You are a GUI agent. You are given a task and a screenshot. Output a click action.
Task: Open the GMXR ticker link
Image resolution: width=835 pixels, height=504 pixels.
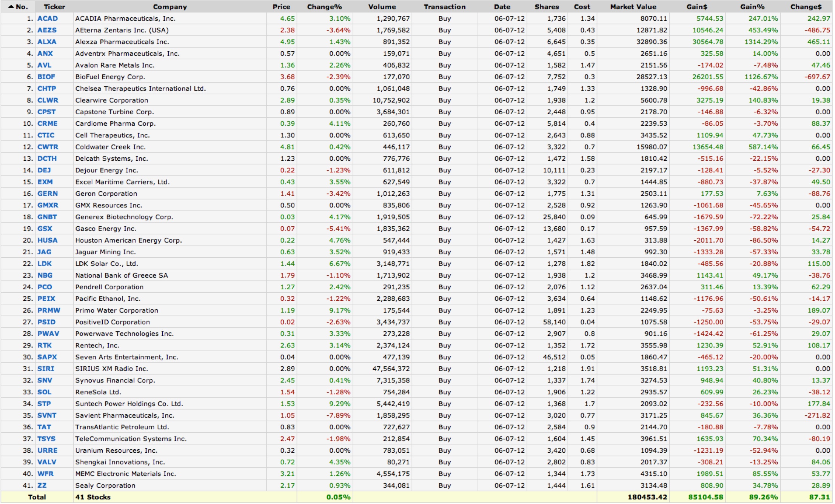coord(48,206)
